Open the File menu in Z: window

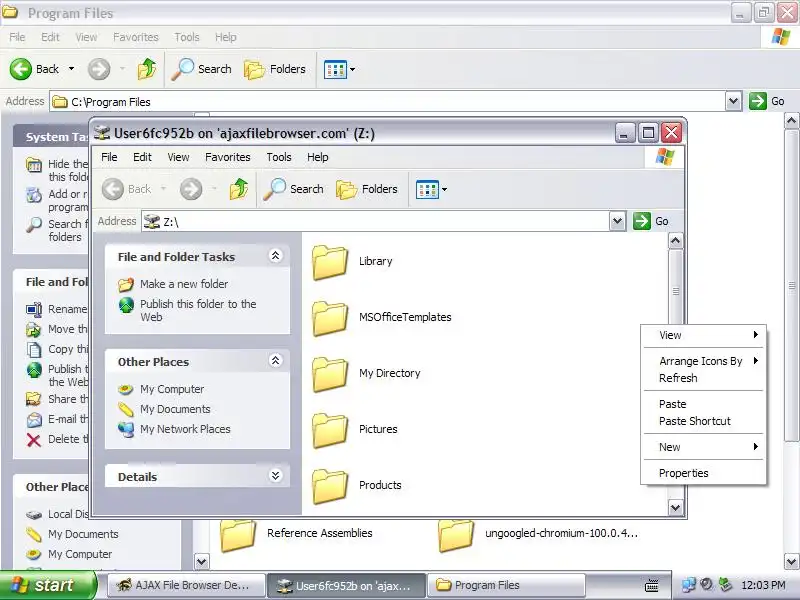109,157
